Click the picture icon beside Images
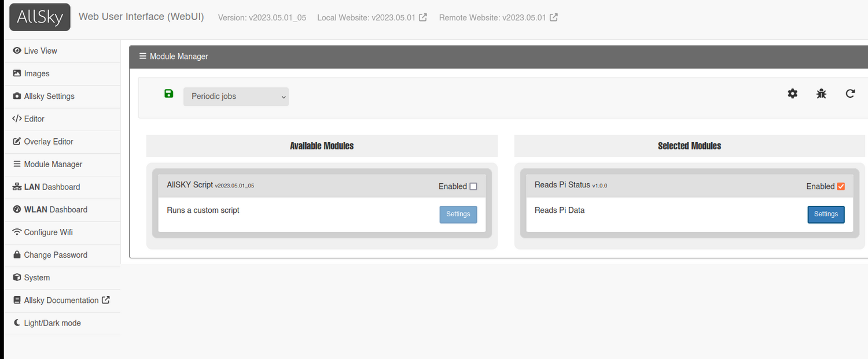The width and height of the screenshot is (868, 359). [17, 73]
